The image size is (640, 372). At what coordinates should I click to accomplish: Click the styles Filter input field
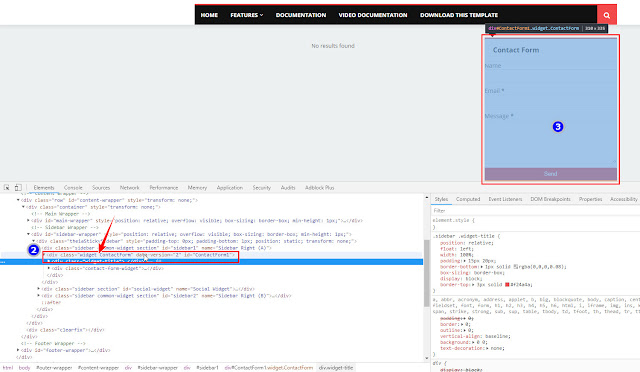click(536, 211)
